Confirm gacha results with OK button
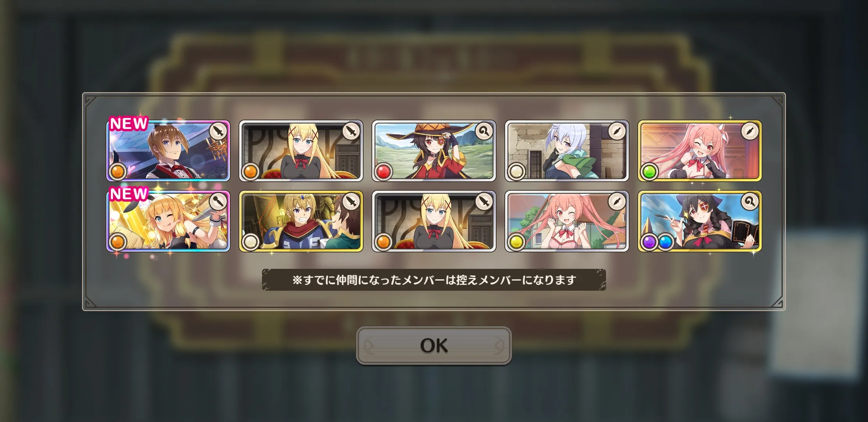This screenshot has height=422, width=868. click(x=434, y=346)
